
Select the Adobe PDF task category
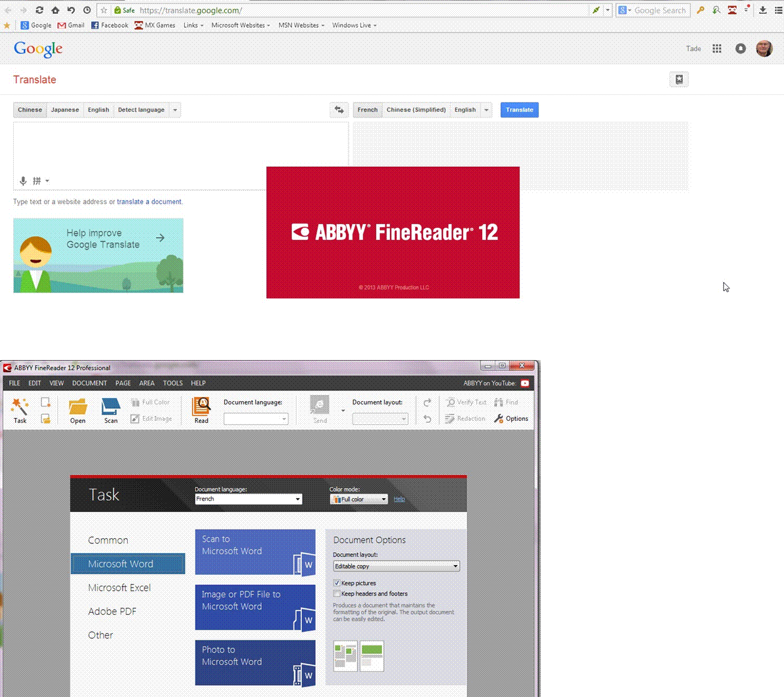point(112,612)
